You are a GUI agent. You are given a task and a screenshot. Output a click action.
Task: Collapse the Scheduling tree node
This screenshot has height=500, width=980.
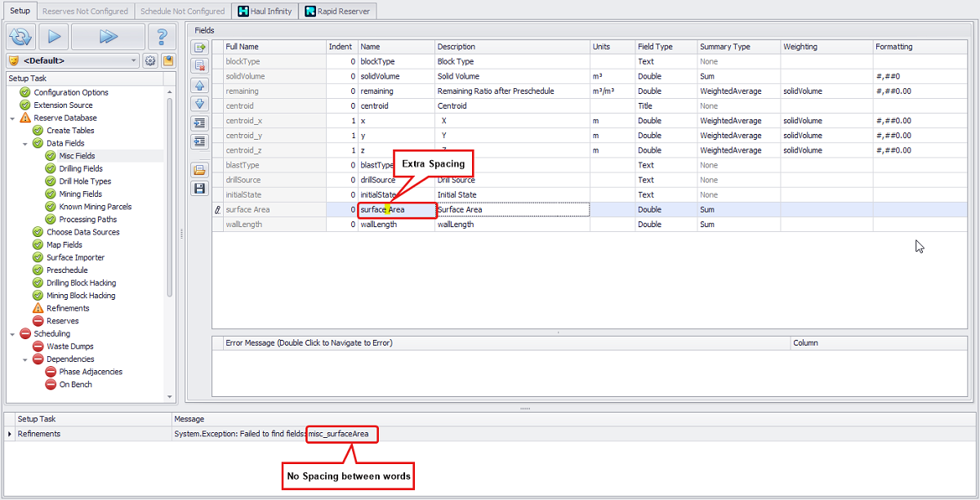point(12,334)
